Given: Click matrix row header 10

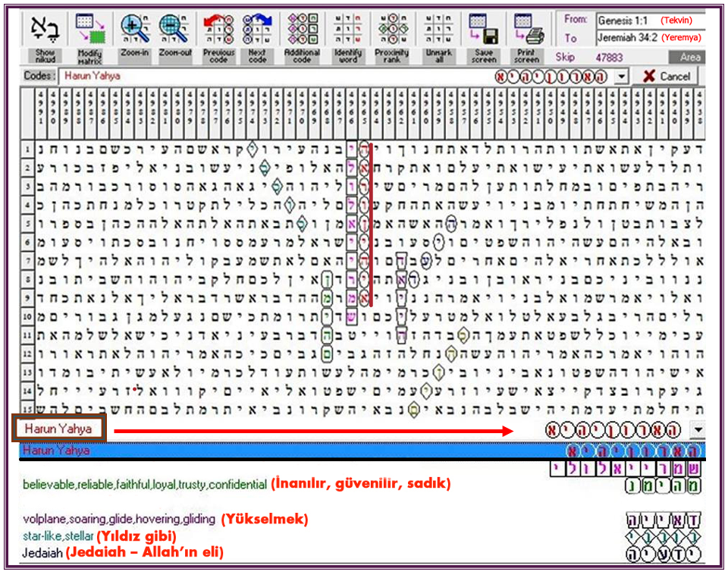Looking at the screenshot, I should (x=27, y=317).
